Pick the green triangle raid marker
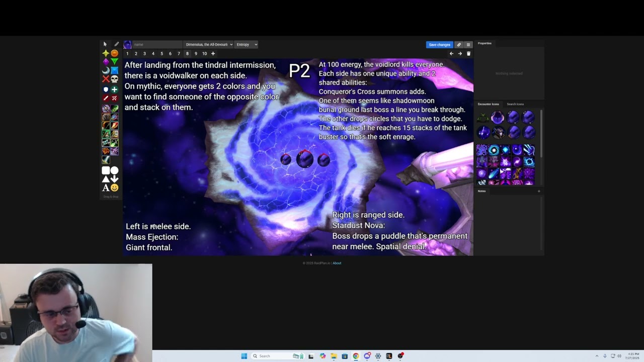 (114, 62)
